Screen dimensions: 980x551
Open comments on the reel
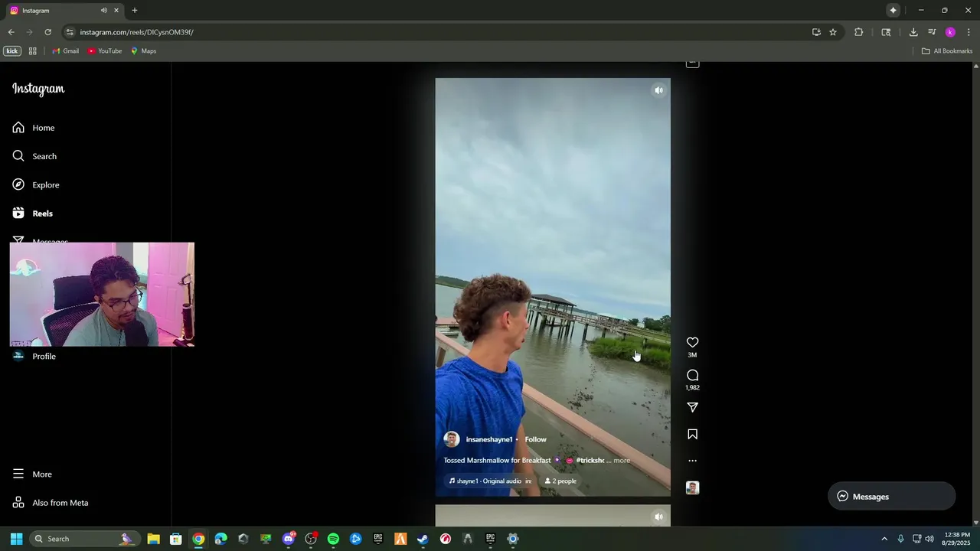(x=692, y=375)
